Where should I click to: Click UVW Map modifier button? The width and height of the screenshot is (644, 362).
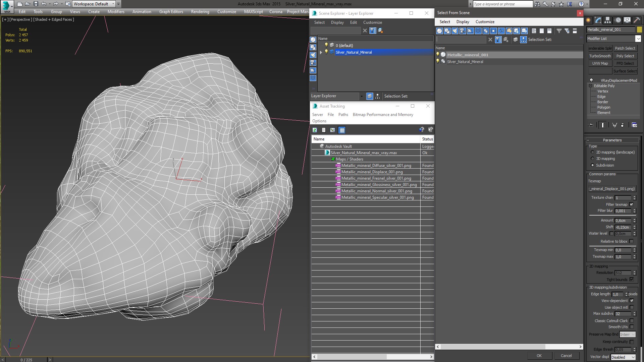tap(600, 63)
